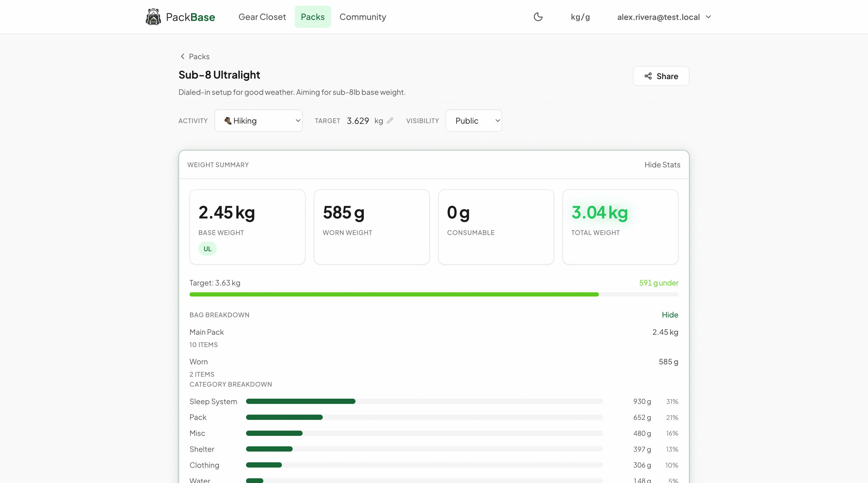Click the Clothing category weight bar
This screenshot has width=868, height=483.
tap(424, 465)
